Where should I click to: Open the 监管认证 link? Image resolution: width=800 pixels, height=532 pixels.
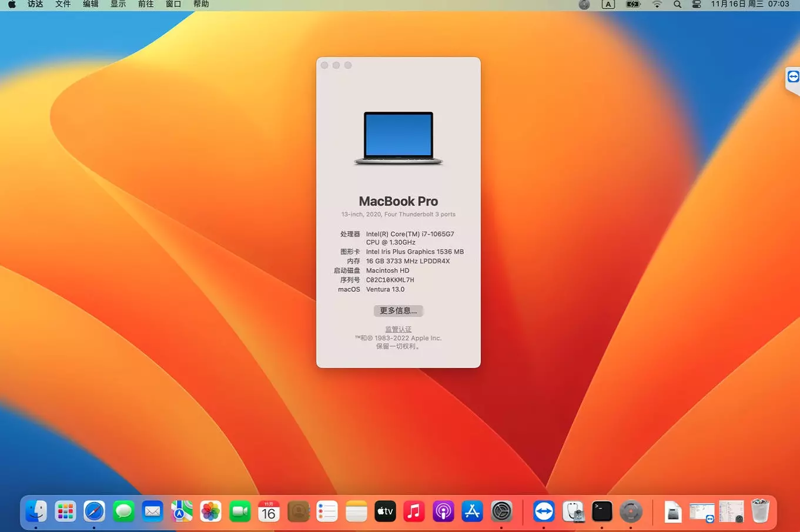[x=398, y=329]
